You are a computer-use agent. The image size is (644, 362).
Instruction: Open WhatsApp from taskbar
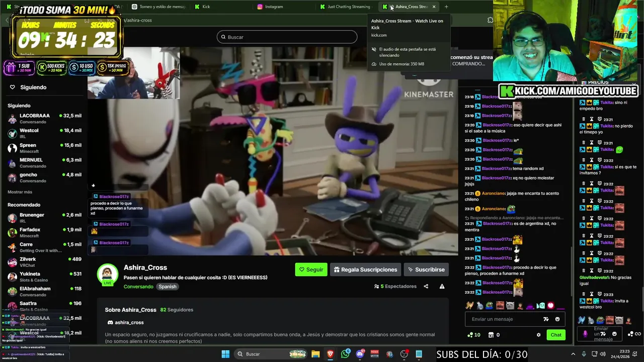345,354
